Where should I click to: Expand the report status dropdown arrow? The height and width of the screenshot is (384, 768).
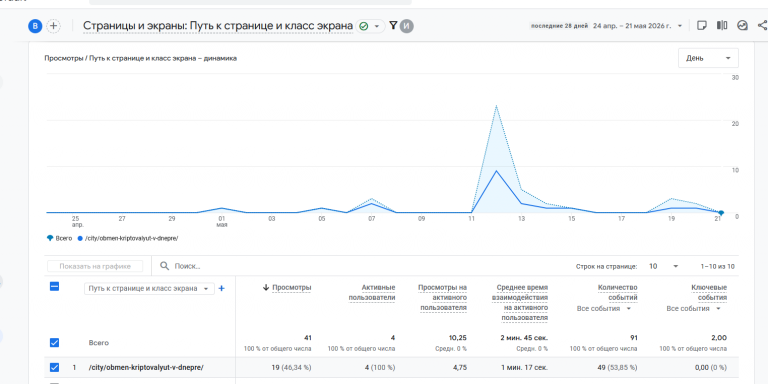click(x=377, y=26)
